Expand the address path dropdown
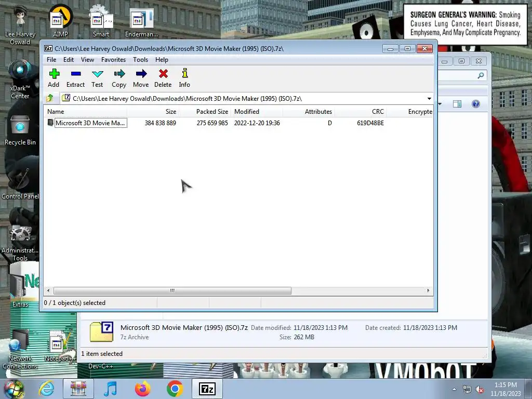 (429, 98)
